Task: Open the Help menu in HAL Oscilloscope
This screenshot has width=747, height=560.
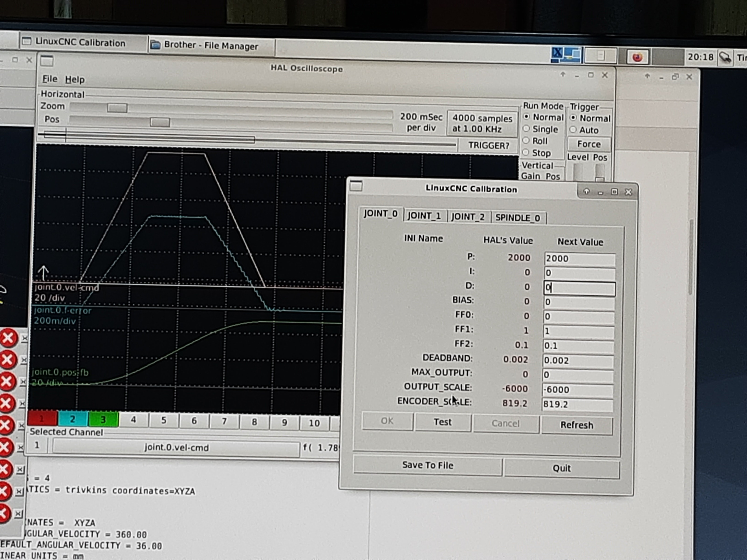Action: [75, 80]
